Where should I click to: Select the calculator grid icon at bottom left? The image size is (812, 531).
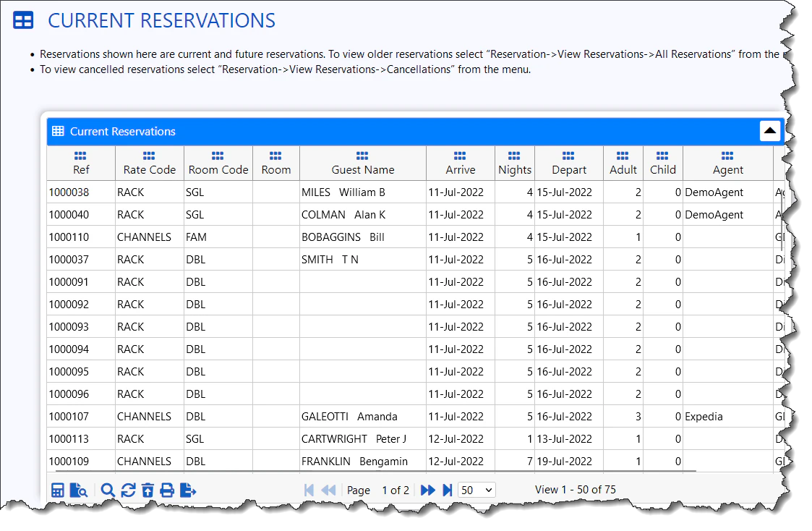click(x=58, y=490)
